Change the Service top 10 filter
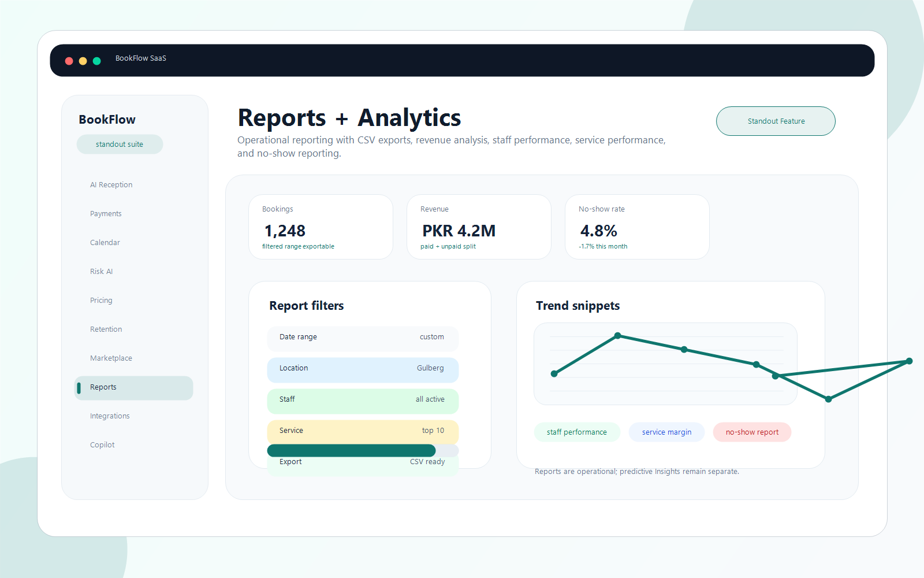 (x=363, y=431)
